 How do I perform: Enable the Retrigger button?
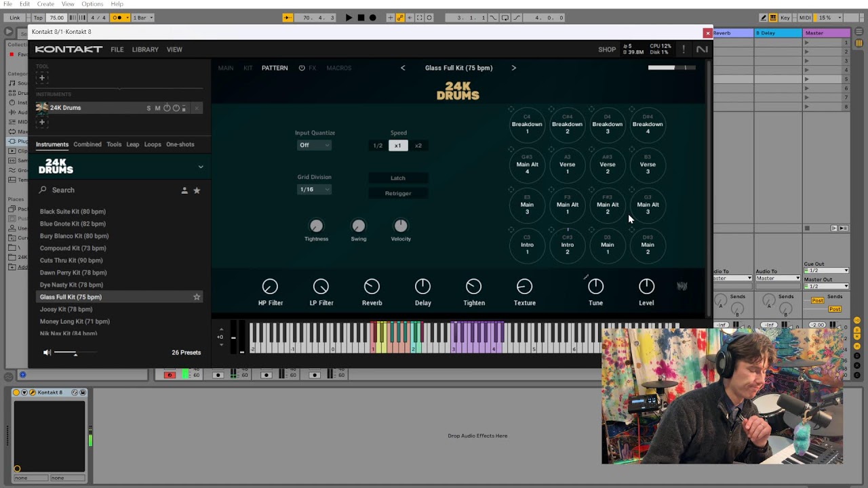point(398,193)
